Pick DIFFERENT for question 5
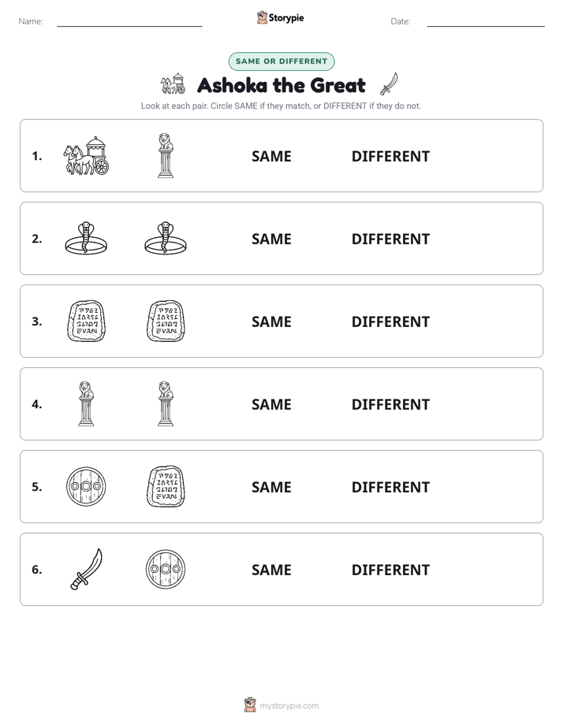Viewport: 563px width, 728px height. (x=390, y=487)
